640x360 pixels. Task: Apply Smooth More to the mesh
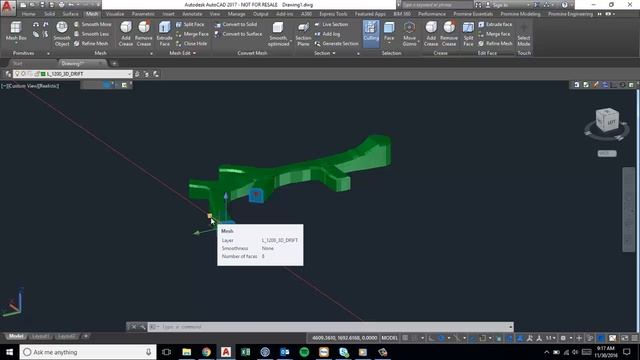tap(93, 24)
